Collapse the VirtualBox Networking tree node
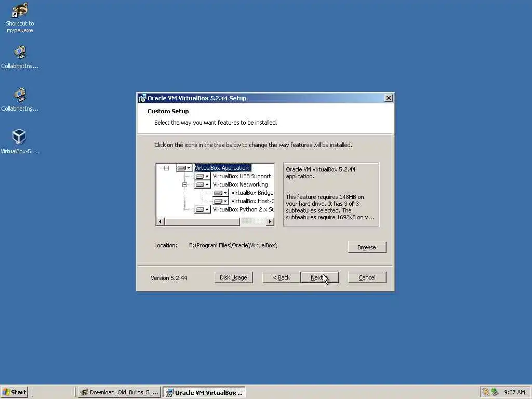This screenshot has width=532, height=399. [184, 184]
